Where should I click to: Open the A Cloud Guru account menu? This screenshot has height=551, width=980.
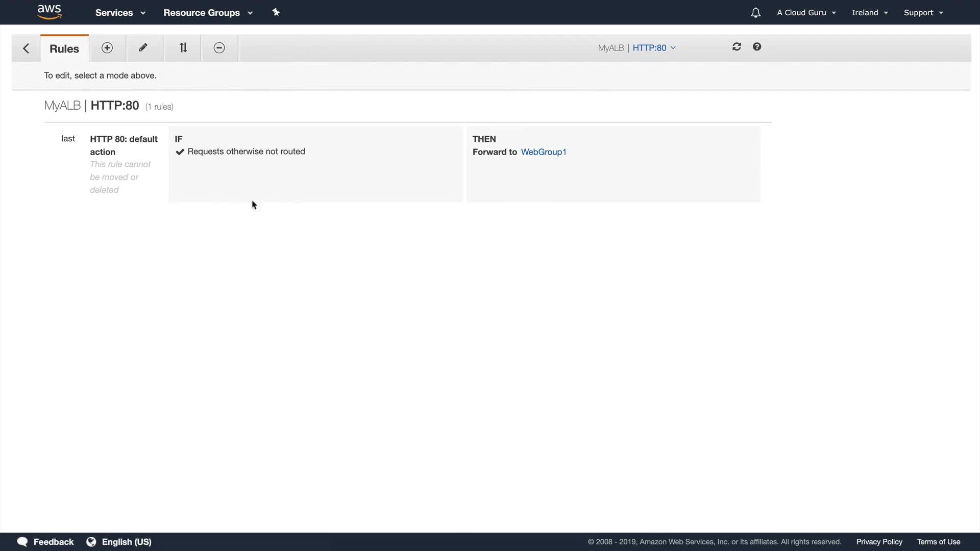806,13
